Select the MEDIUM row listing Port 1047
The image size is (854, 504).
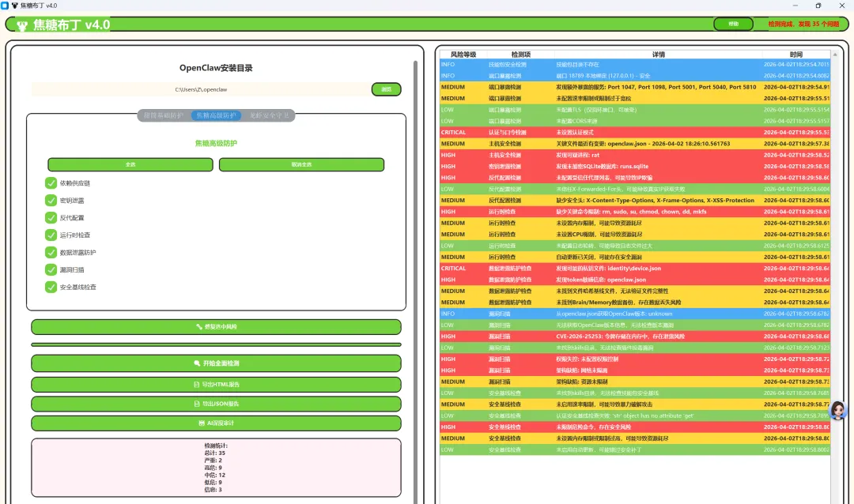pos(635,87)
